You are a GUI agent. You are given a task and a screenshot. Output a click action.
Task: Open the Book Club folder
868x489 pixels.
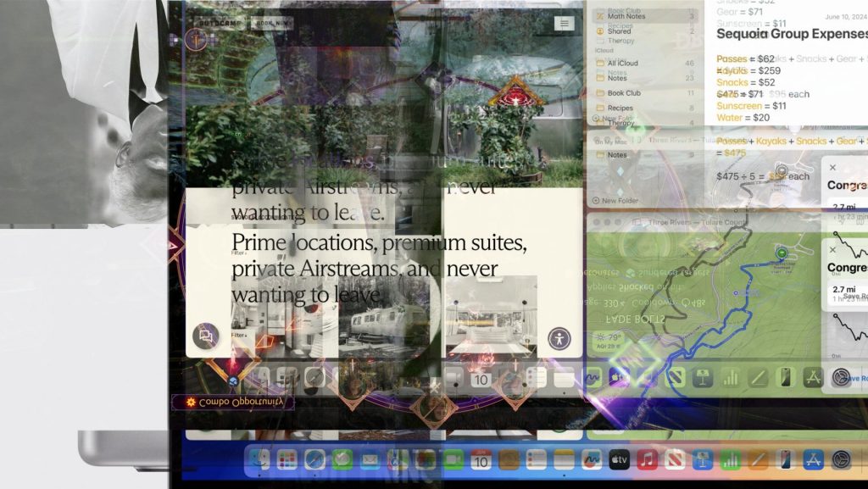(x=624, y=93)
